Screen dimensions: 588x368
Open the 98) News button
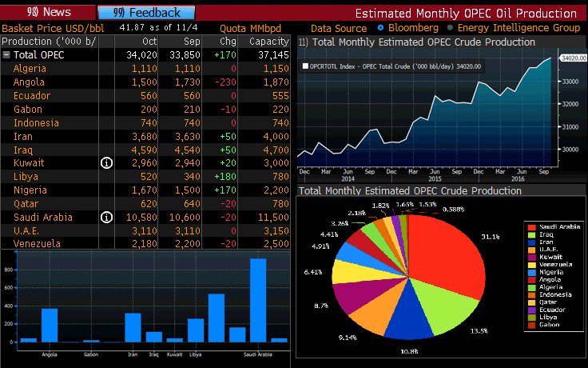[48, 12]
